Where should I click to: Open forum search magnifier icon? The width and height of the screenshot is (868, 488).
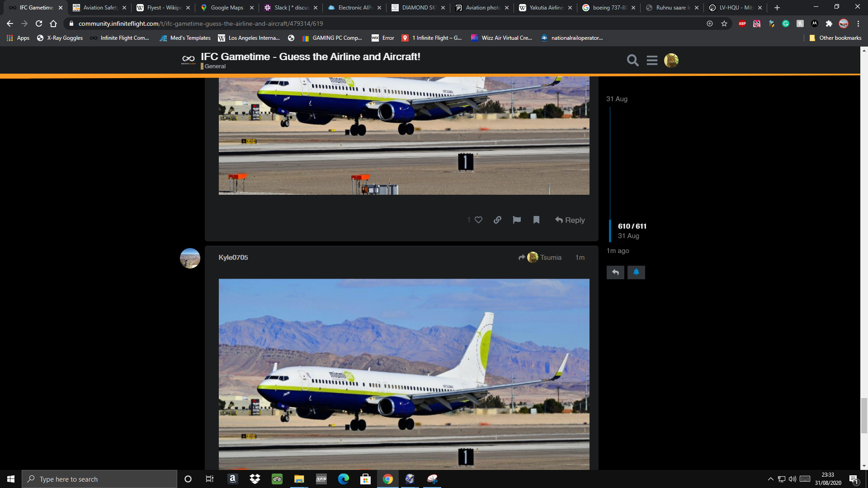(x=632, y=60)
